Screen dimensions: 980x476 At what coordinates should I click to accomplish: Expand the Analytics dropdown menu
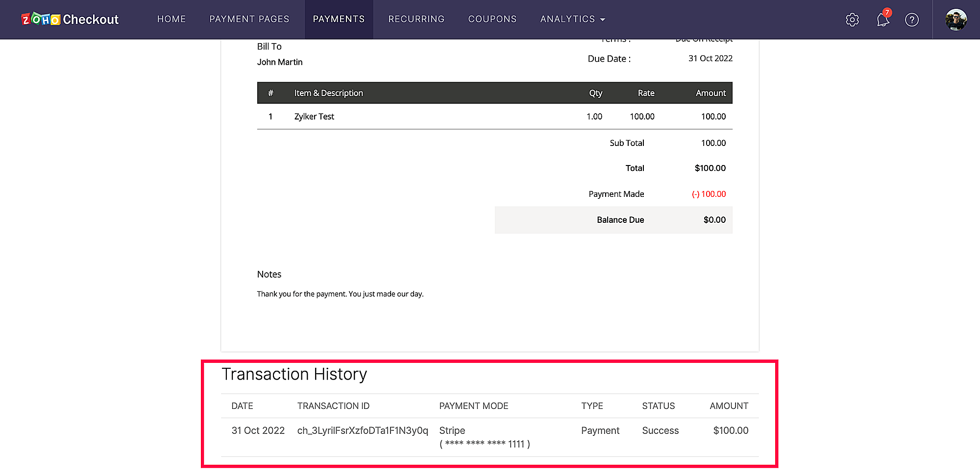(x=572, y=19)
